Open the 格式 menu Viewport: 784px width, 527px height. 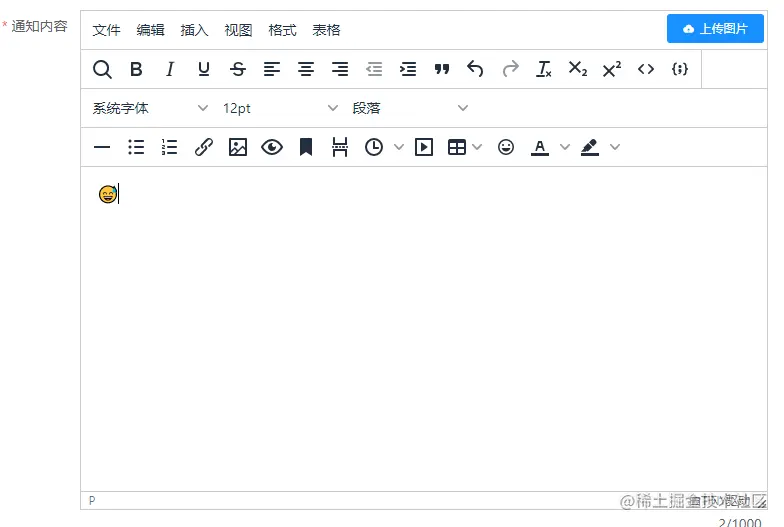coord(282,30)
